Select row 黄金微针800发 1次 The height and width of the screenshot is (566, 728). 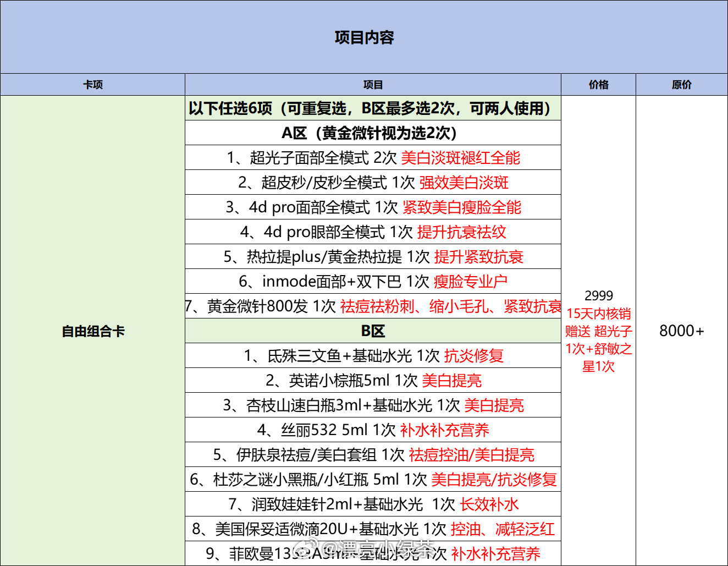click(x=373, y=306)
